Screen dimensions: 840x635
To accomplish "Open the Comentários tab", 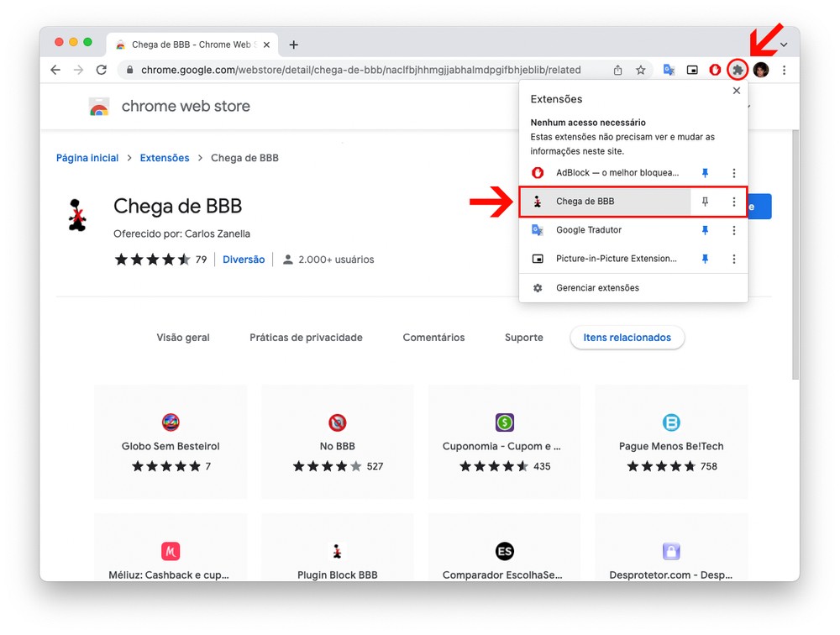I will (433, 338).
